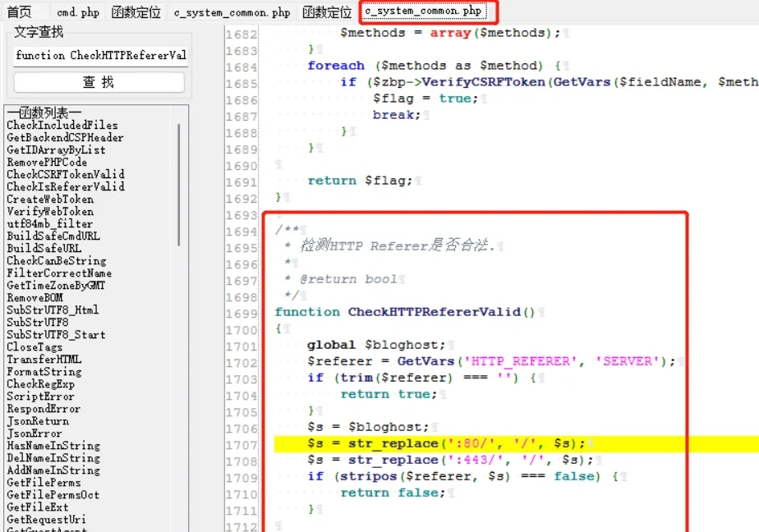
Task: Select utf84mb_filter in function list
Action: point(49,223)
